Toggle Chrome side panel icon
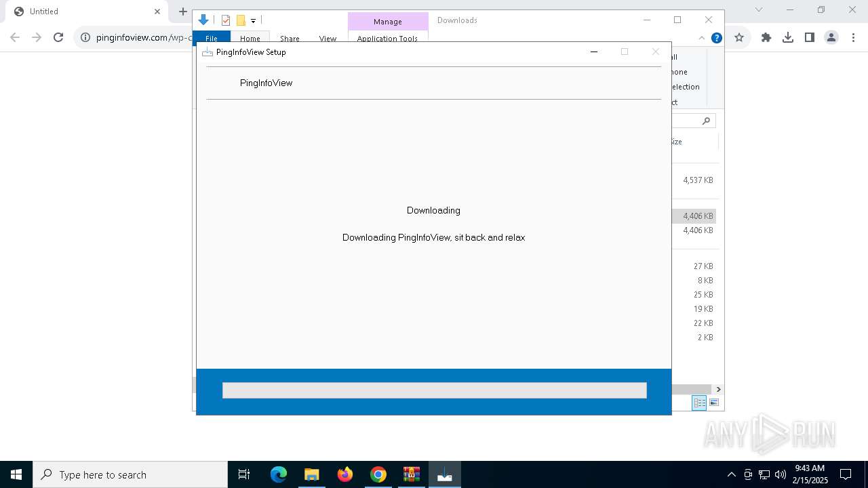The height and width of the screenshot is (488, 868). click(810, 38)
